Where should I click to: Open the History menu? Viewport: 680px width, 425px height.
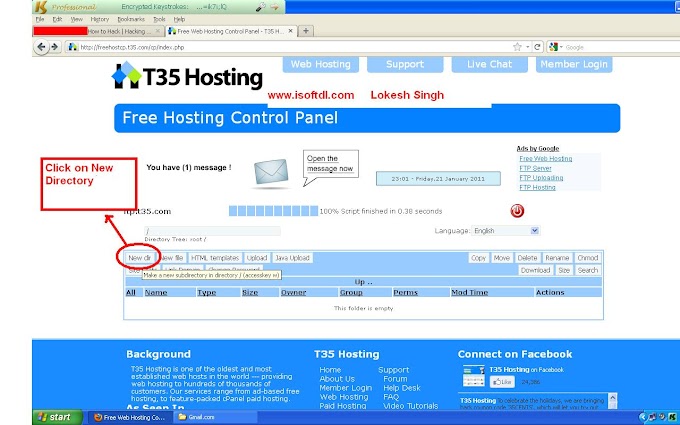point(100,20)
